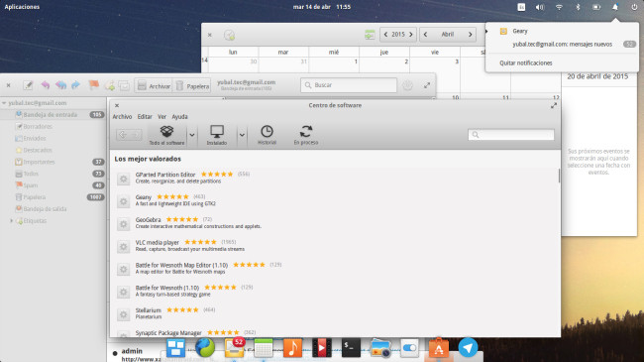
Task: Launch the terminal from dock
Action: pos(351,347)
